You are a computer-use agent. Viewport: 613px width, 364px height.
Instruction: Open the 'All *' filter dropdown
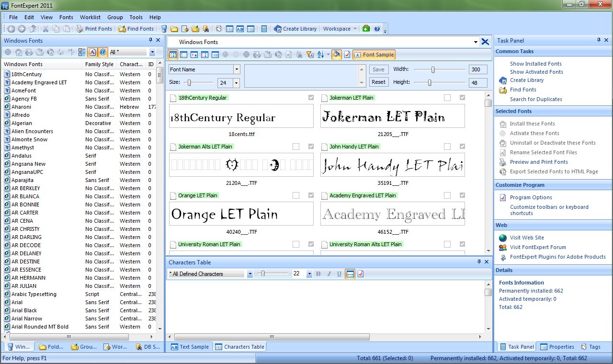click(152, 52)
